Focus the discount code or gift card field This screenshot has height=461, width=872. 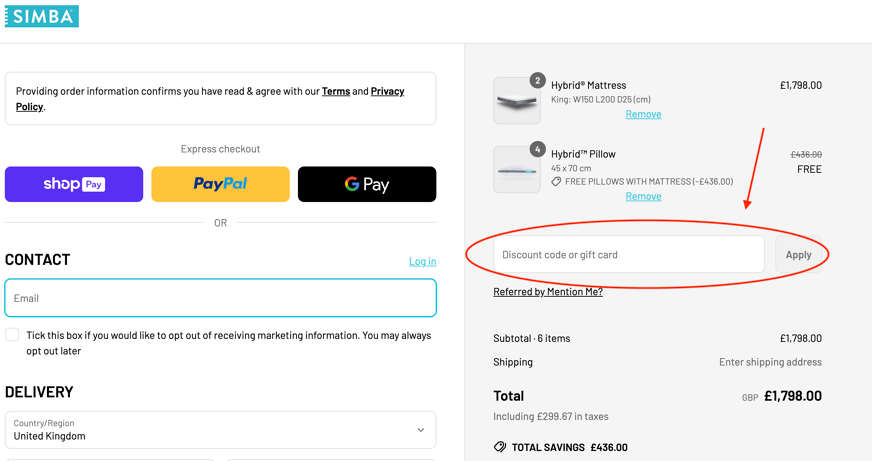(629, 255)
